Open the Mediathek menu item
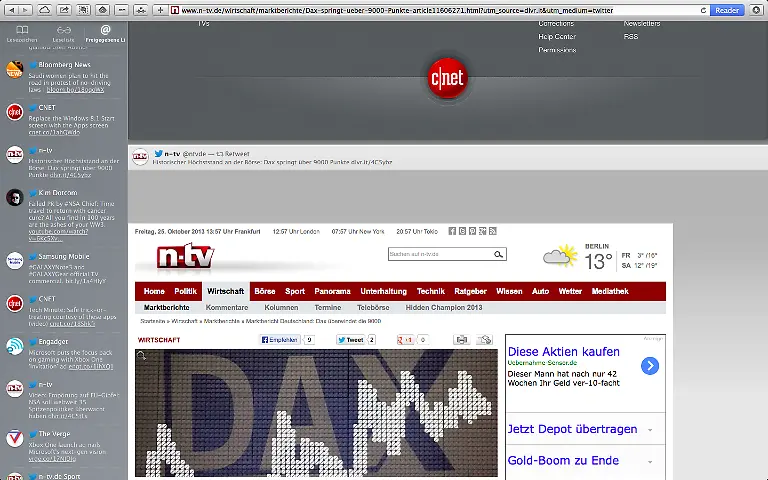The width and height of the screenshot is (768, 480). (610, 291)
